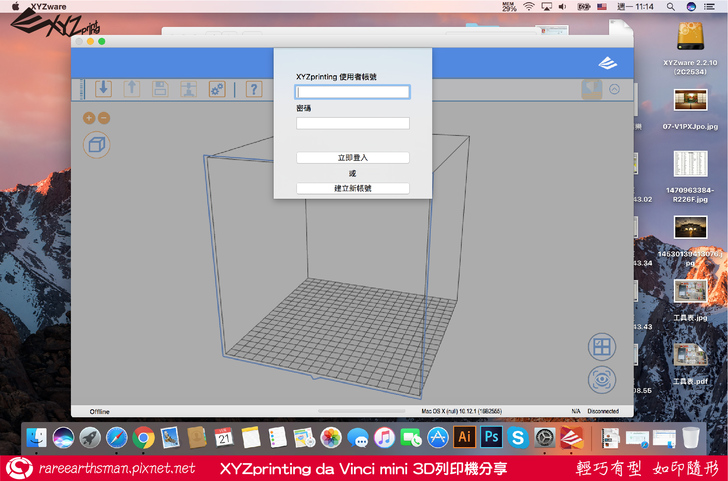Click the zoom in plus button
This screenshot has height=481, width=728.
point(89,118)
